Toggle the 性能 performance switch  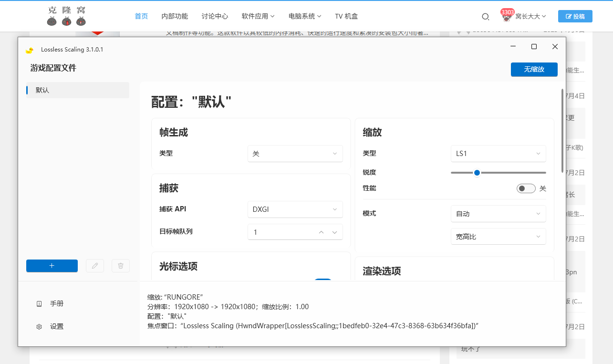526,188
